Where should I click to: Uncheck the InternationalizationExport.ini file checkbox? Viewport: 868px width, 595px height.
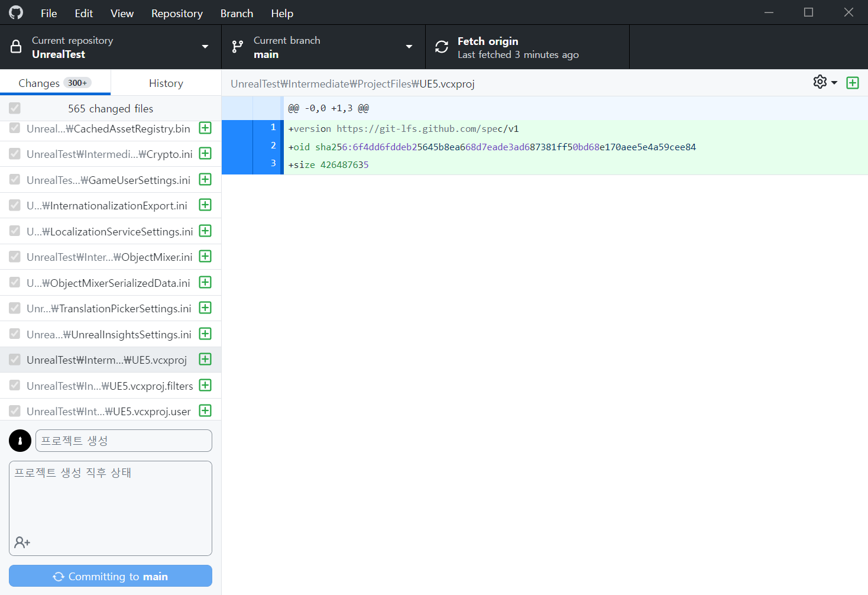(15, 205)
